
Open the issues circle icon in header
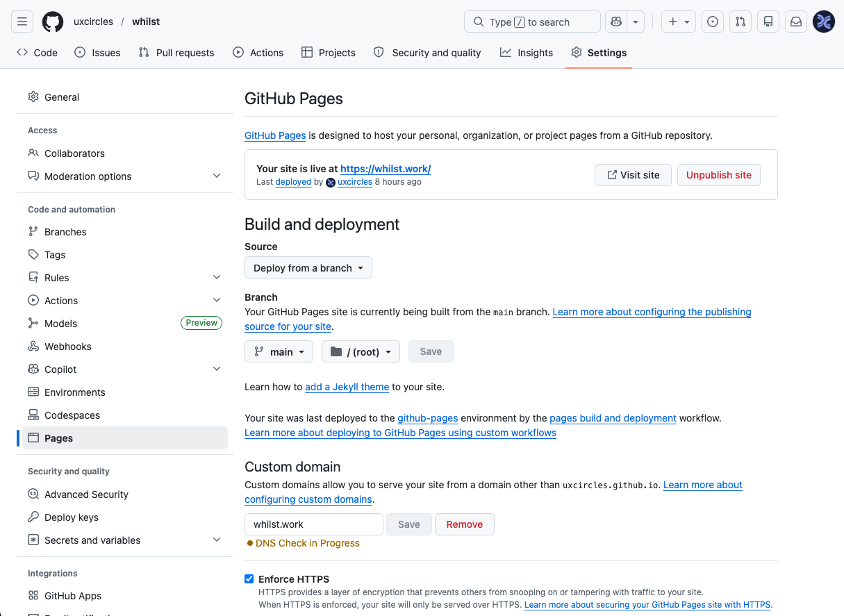point(713,22)
